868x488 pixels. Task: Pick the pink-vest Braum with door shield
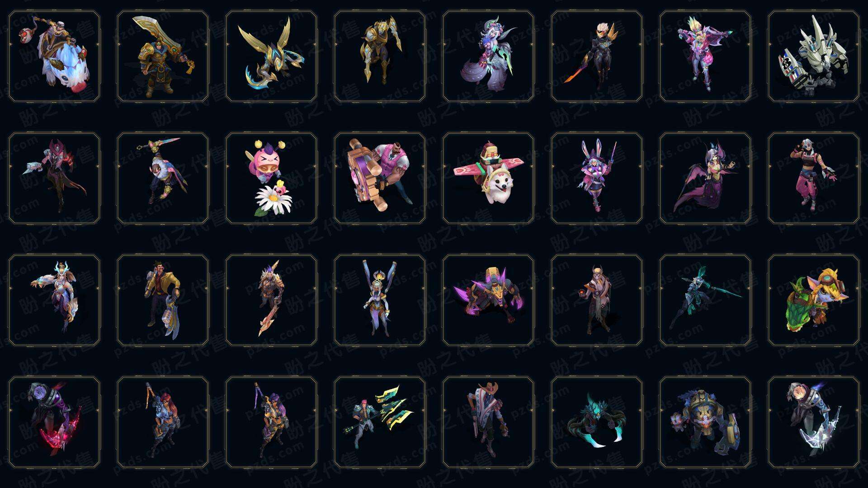point(380,178)
